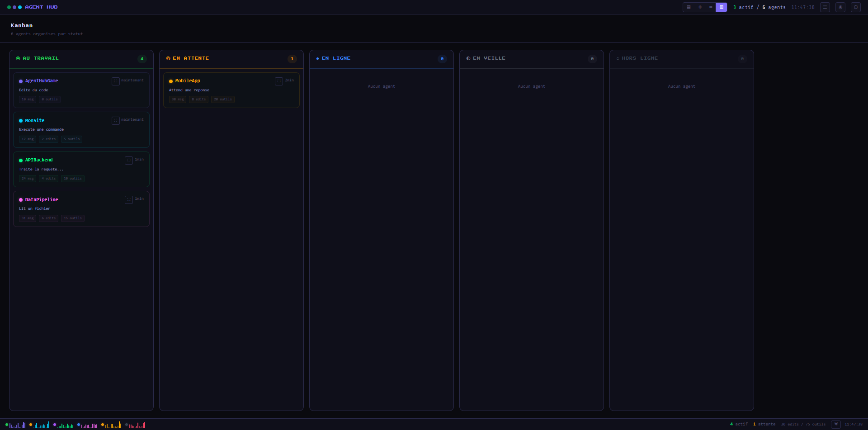This screenshot has height=430, width=868.
Task: Select the Kanban columns view button
Action: pos(722,7)
